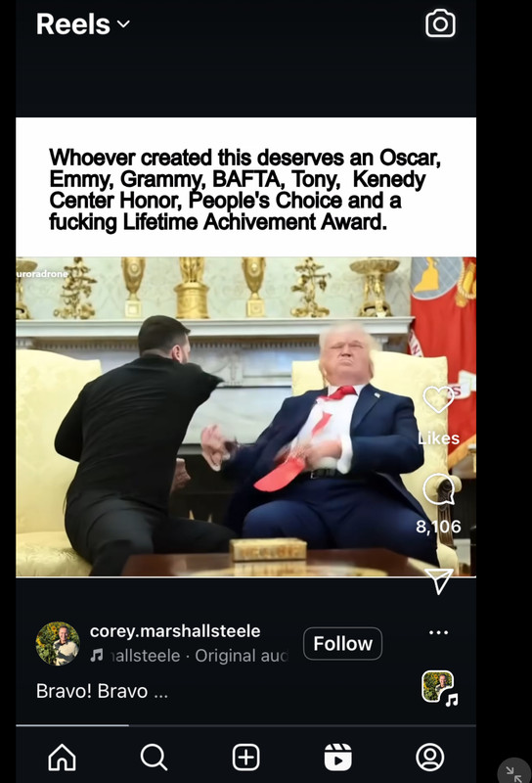Screen dimensions: 532x783
Task: Share the reel with the paper plane icon
Action: (439, 580)
